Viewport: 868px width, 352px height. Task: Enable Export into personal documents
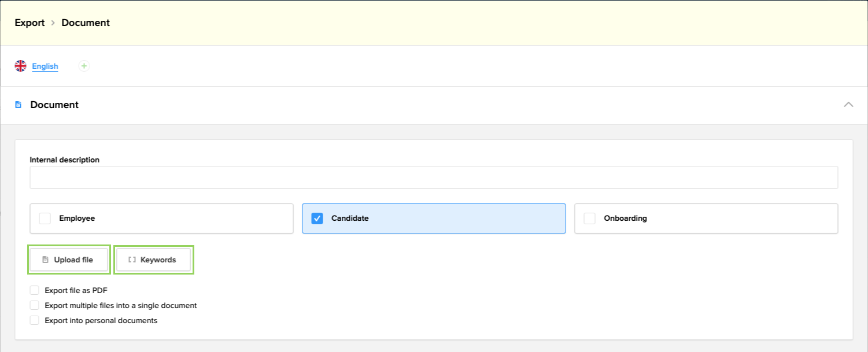(x=34, y=320)
